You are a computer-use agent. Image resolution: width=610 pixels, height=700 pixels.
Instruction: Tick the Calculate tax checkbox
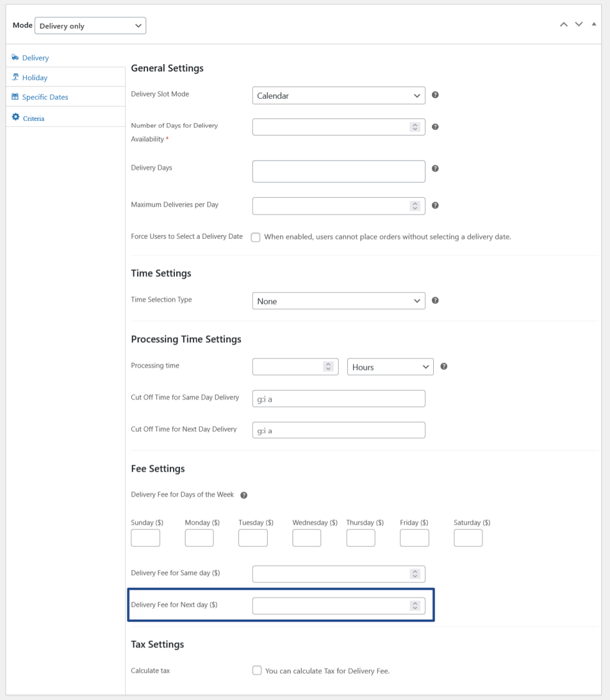256,671
